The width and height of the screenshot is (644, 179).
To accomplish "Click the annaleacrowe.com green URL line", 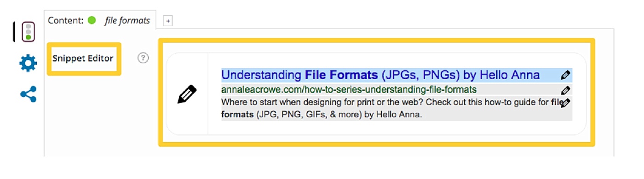I will [x=349, y=90].
